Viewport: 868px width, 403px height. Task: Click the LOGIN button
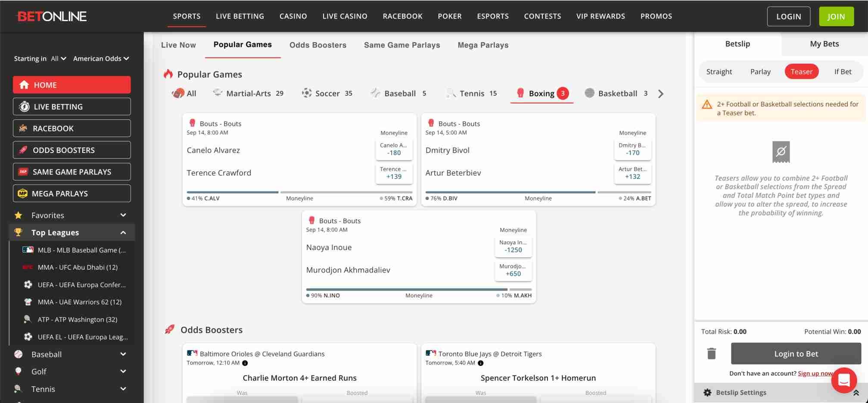788,16
